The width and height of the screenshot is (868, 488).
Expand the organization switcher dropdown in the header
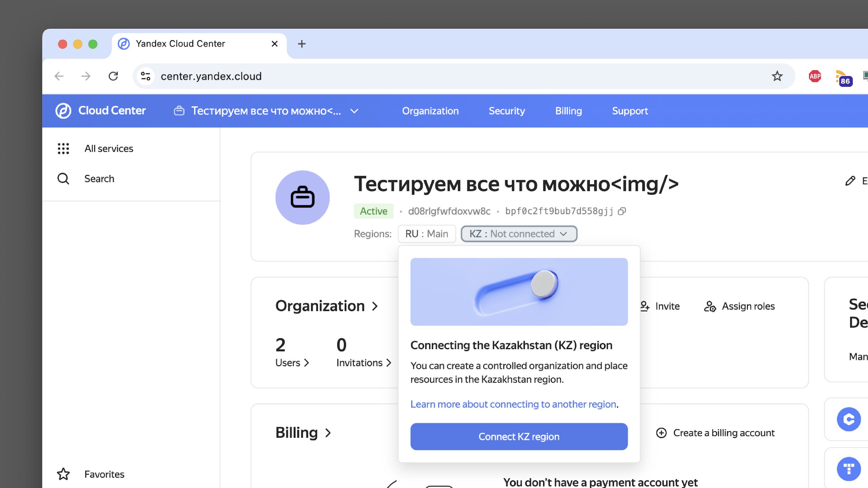[x=354, y=111]
